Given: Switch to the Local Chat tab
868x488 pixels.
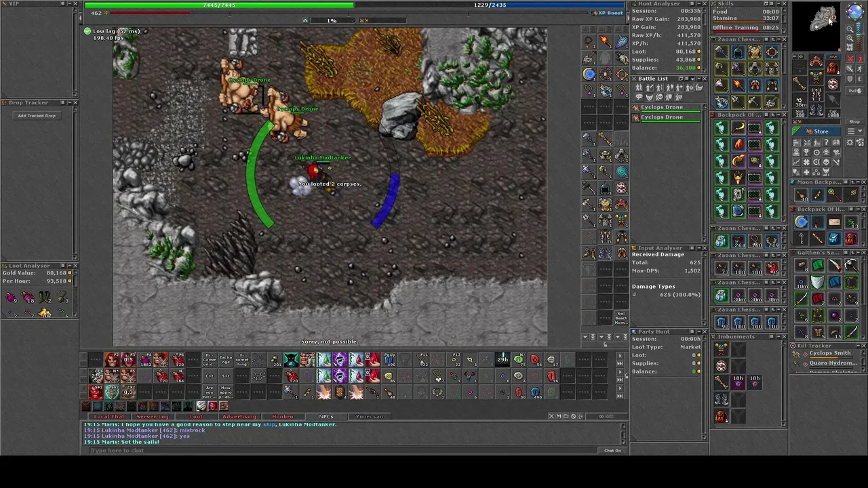Looking at the screenshot, I should (x=109, y=417).
